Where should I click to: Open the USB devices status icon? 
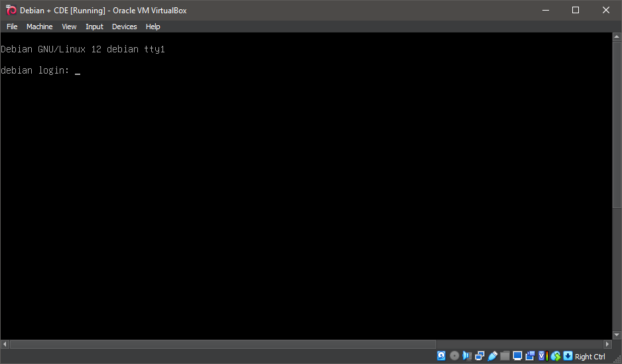tap(492, 356)
